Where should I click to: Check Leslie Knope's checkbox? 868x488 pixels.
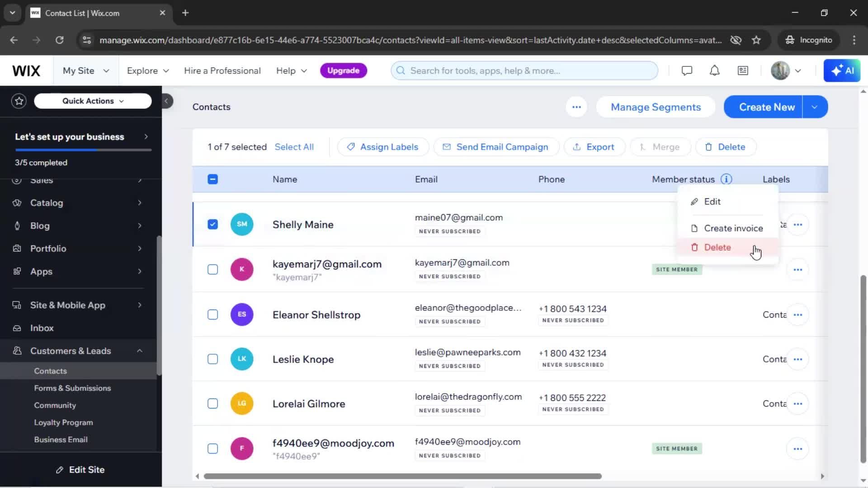(x=212, y=359)
